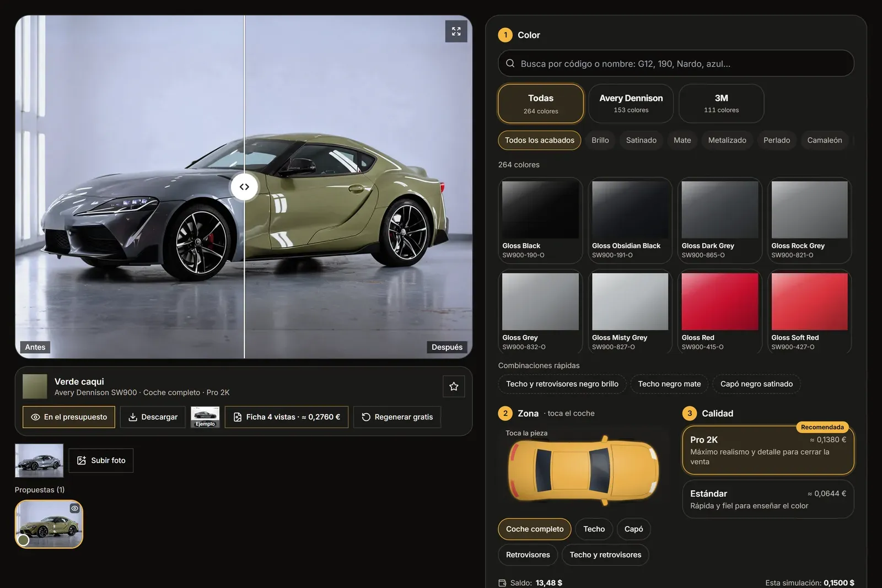Open fullscreen view of car preview
This screenshot has height=588, width=882.
(456, 31)
